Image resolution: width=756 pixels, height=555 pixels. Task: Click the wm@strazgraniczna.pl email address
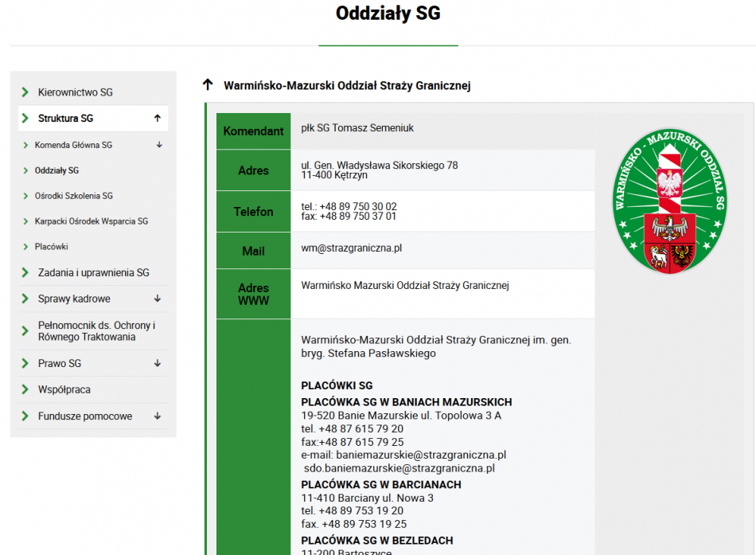pos(351,248)
